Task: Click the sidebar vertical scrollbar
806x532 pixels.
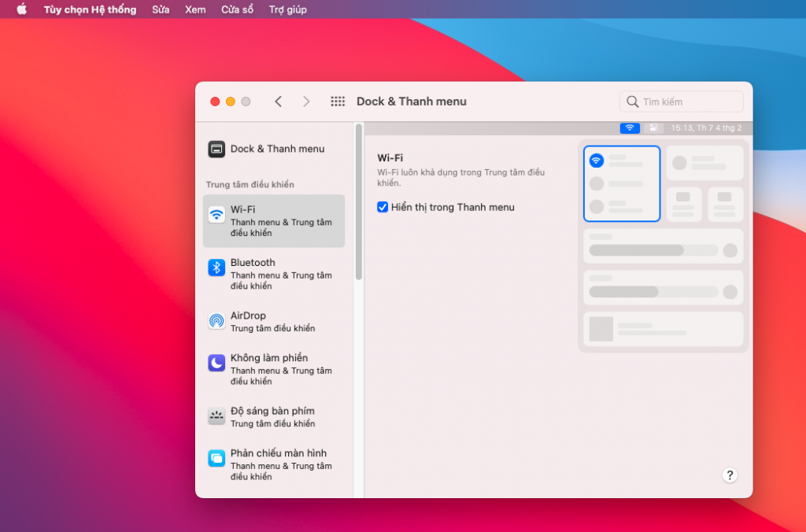Action: (x=359, y=201)
